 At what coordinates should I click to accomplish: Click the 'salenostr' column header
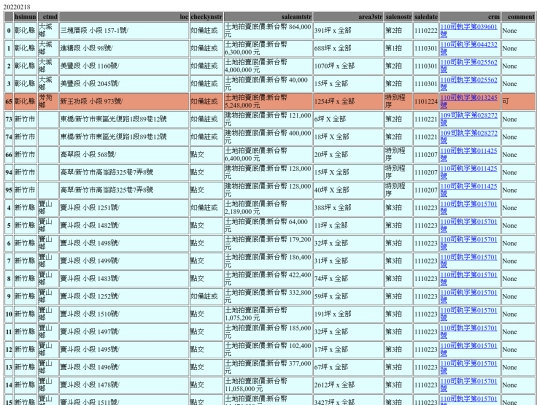pos(398,17)
